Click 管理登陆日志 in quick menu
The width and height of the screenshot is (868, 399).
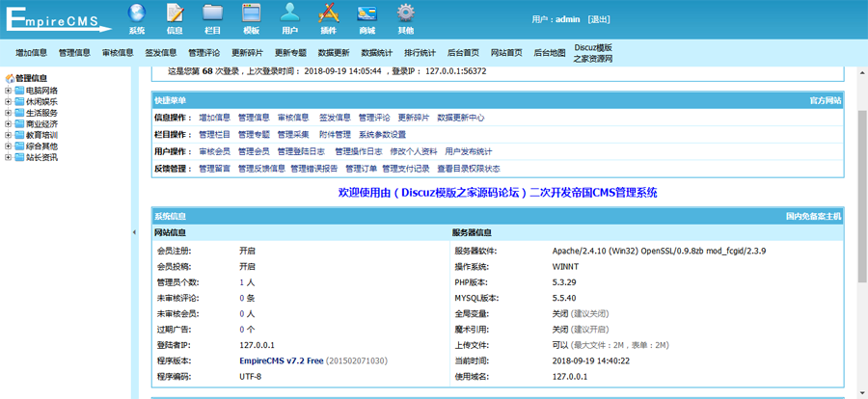pyautogui.click(x=301, y=151)
